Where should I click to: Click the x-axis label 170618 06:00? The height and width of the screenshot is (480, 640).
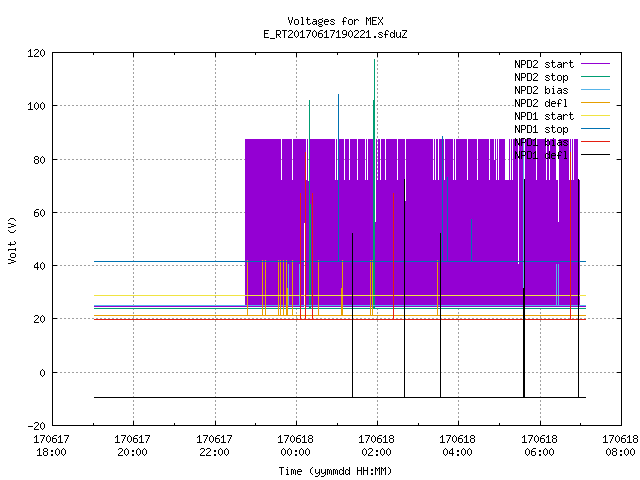coord(539,446)
